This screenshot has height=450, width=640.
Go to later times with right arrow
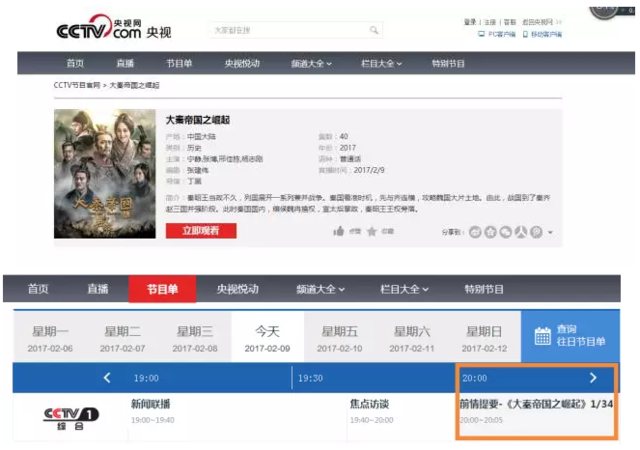(x=593, y=378)
